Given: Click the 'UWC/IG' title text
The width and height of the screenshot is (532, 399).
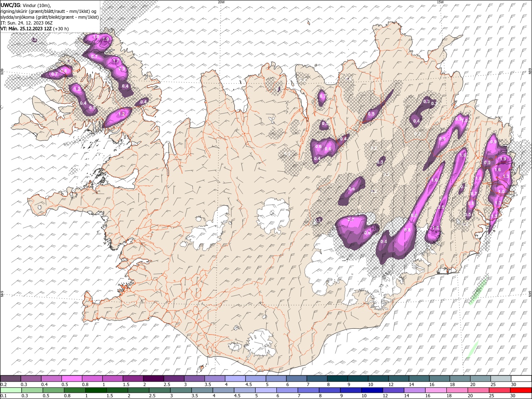Looking at the screenshot, I should (10, 5).
